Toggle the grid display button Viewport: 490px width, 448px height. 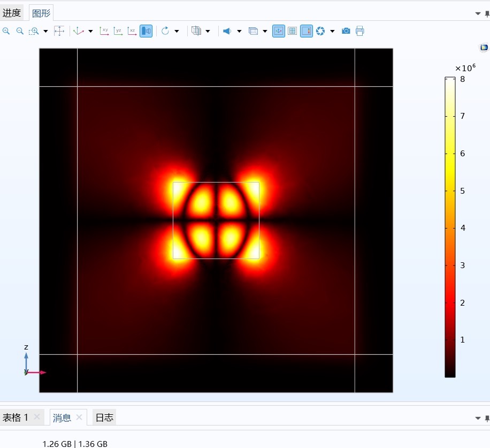point(292,31)
